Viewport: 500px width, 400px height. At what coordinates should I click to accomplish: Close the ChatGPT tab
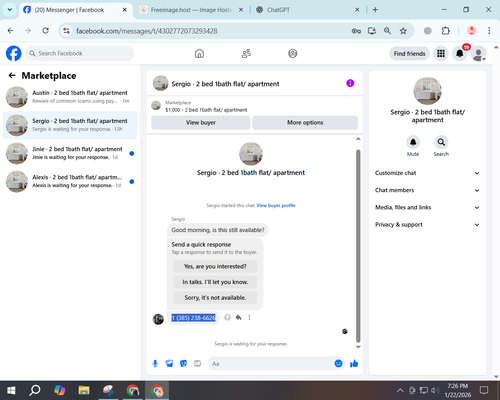coord(357,10)
